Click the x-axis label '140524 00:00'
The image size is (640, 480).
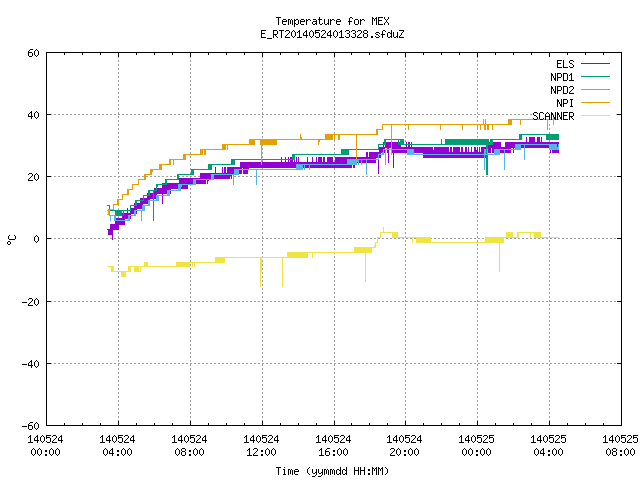[45, 446]
